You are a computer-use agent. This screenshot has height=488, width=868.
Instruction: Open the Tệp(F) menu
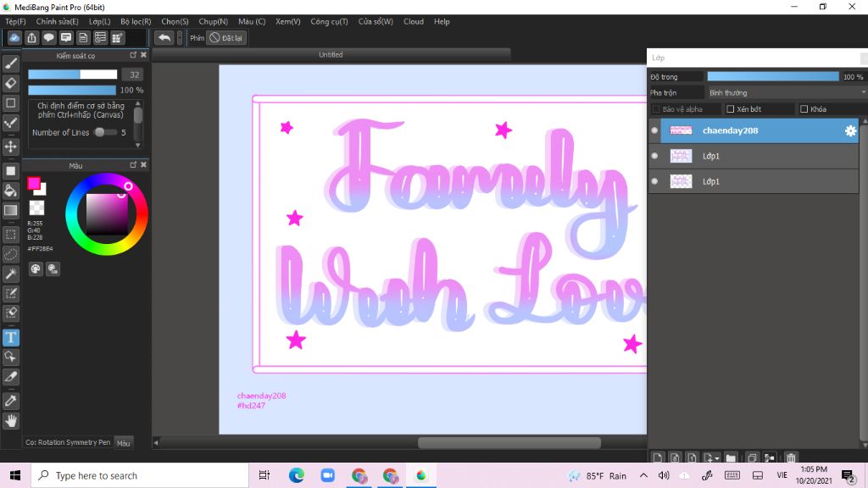coord(15,21)
